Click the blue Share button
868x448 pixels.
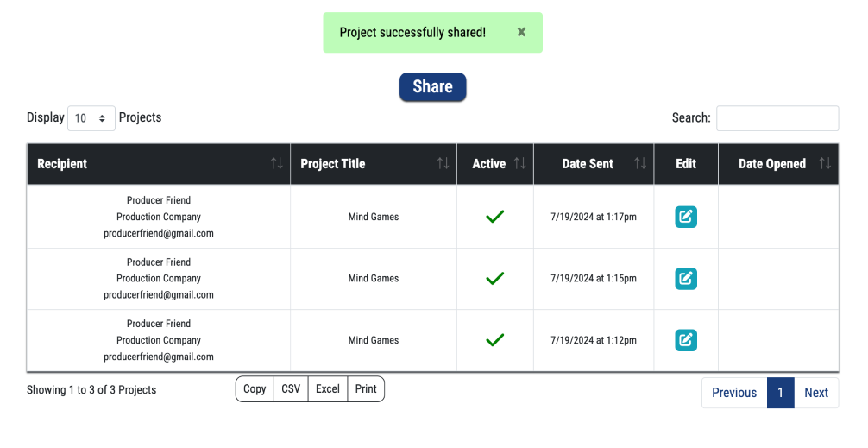[x=432, y=86]
